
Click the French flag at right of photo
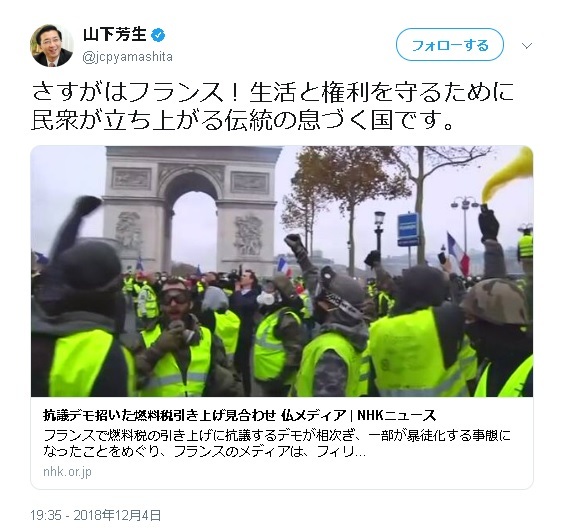coord(458,253)
